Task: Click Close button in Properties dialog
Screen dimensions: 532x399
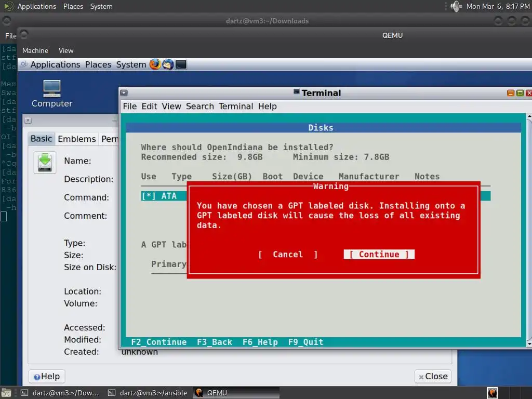Action: [x=433, y=376]
